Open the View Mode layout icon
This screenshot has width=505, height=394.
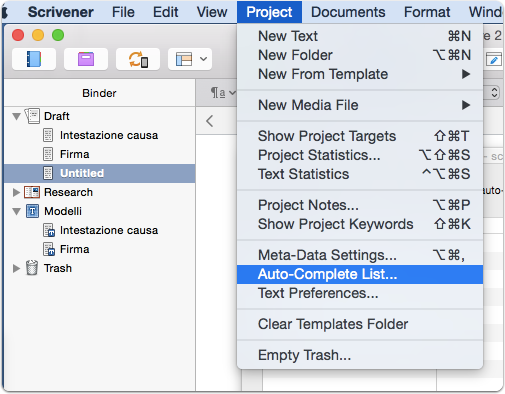point(190,59)
